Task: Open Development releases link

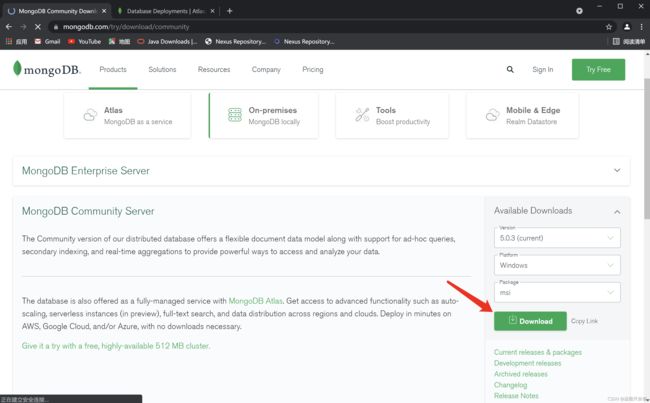Action: click(527, 363)
